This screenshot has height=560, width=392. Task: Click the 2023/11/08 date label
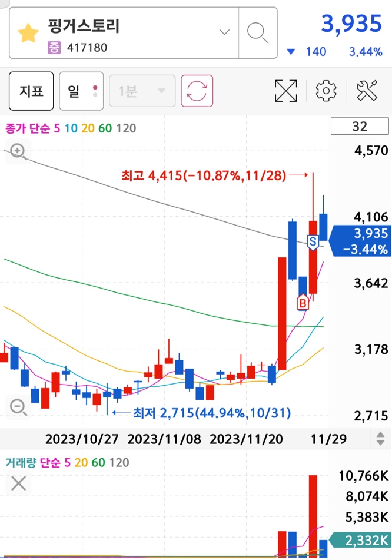pyautogui.click(x=164, y=439)
